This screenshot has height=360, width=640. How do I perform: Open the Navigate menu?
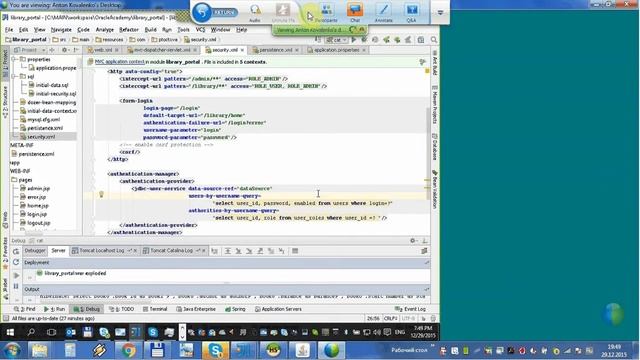click(x=61, y=30)
